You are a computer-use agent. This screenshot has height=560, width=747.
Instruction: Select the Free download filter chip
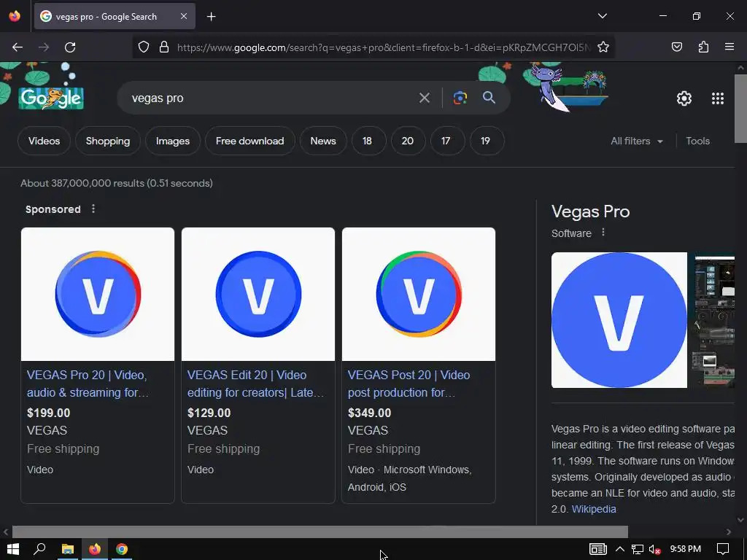[249, 141]
